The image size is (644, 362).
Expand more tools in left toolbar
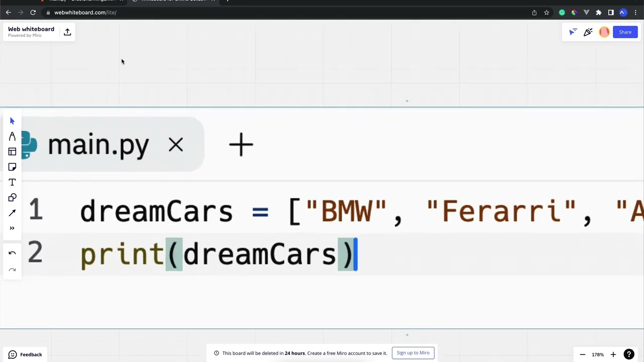(12, 228)
